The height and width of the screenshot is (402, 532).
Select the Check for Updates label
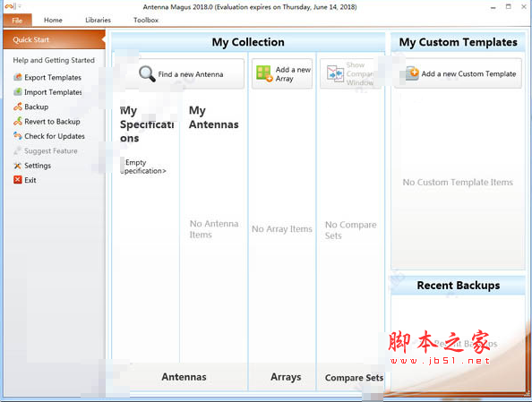(55, 136)
